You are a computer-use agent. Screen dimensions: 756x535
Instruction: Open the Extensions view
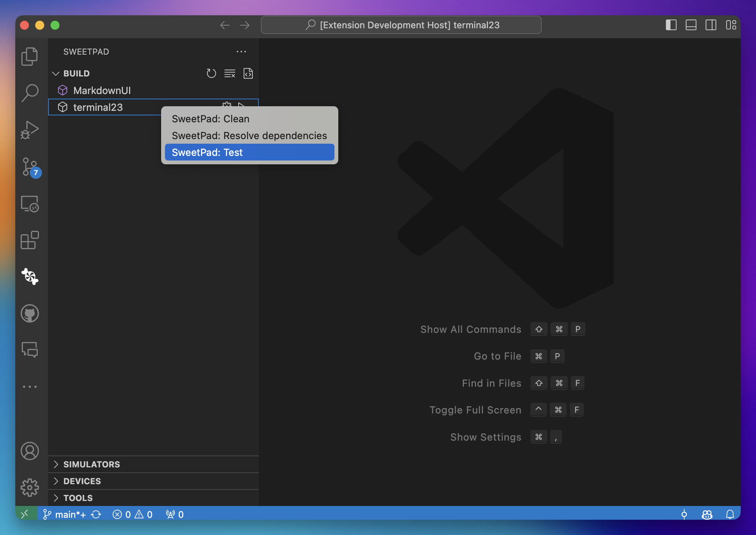click(30, 240)
